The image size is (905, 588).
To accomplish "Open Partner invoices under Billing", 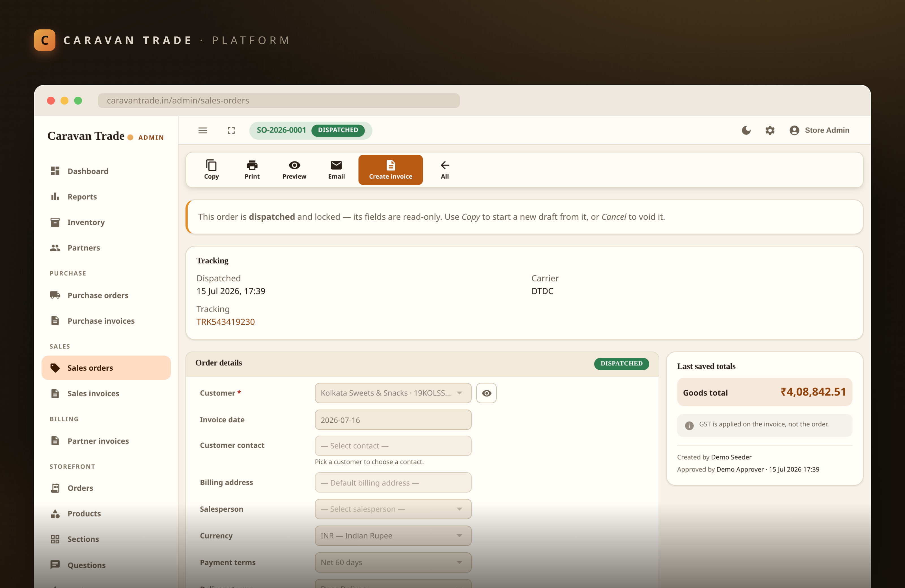I will pyautogui.click(x=106, y=440).
